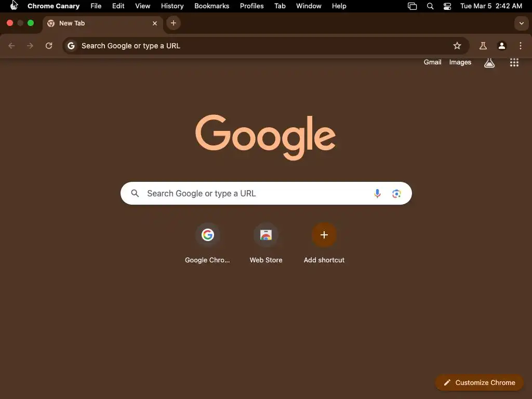
Task: Click the Stage Manager menu bar icon
Action: coord(412,6)
